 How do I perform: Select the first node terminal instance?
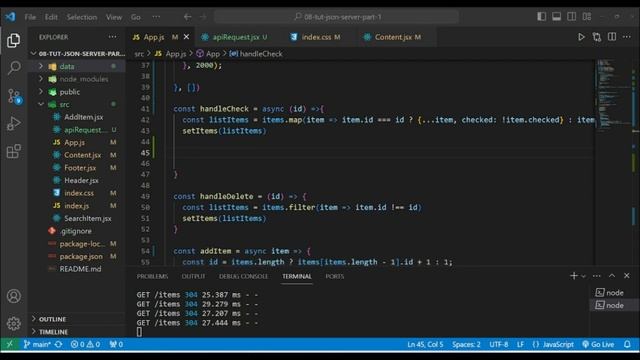click(614, 293)
